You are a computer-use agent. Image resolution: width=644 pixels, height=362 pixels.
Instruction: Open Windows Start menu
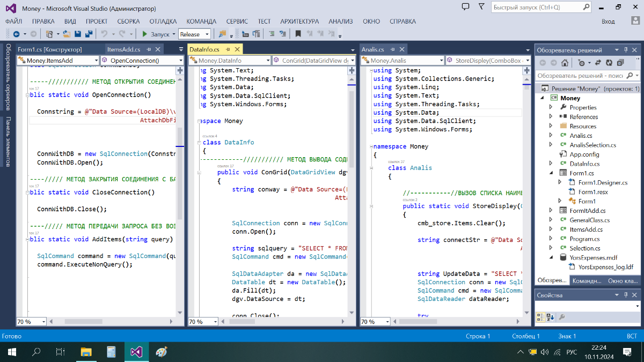tap(11, 352)
